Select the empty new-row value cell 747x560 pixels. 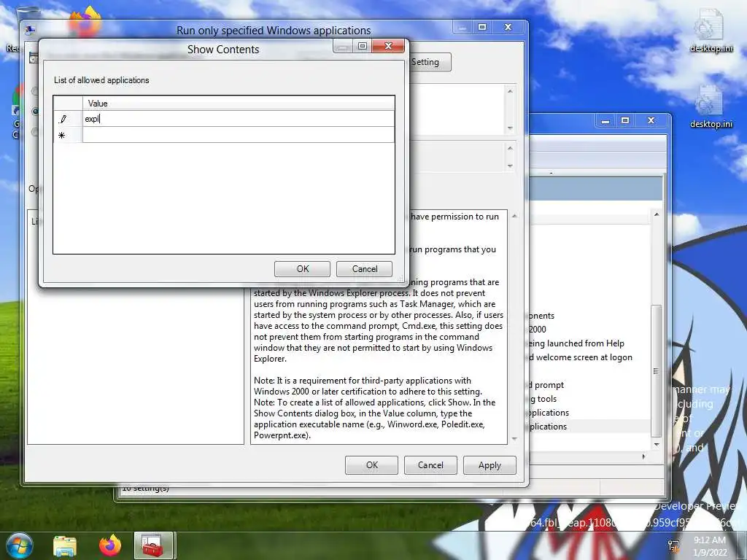pyautogui.click(x=239, y=135)
